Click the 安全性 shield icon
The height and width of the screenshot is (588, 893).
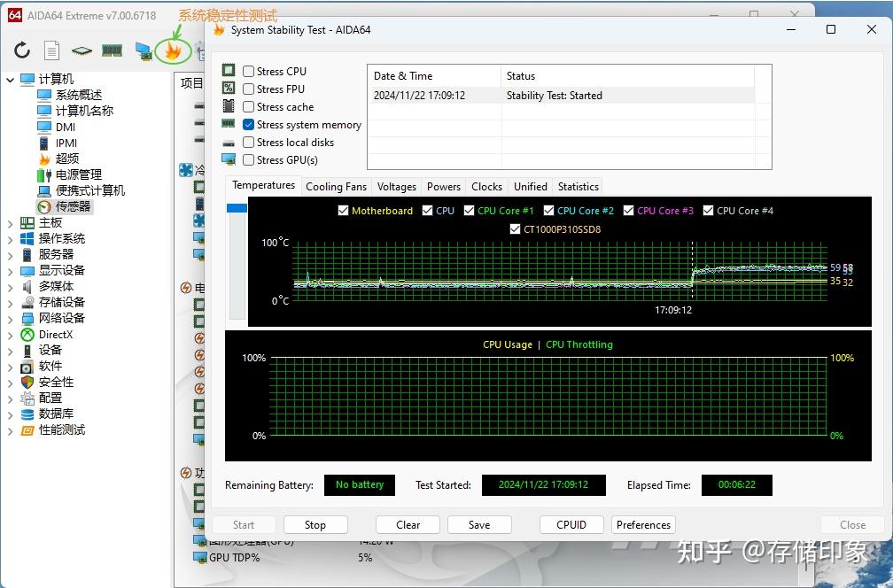coord(27,382)
